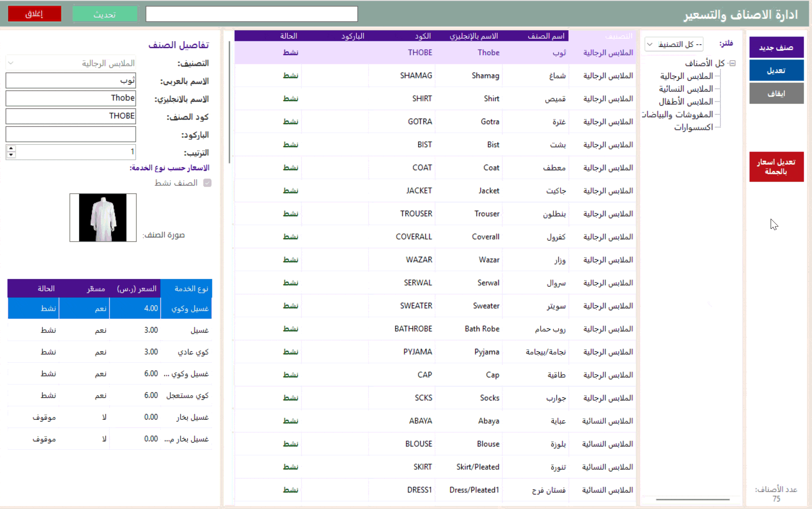
Task: Select the Wazar item row
Action: pyautogui.click(x=435, y=260)
